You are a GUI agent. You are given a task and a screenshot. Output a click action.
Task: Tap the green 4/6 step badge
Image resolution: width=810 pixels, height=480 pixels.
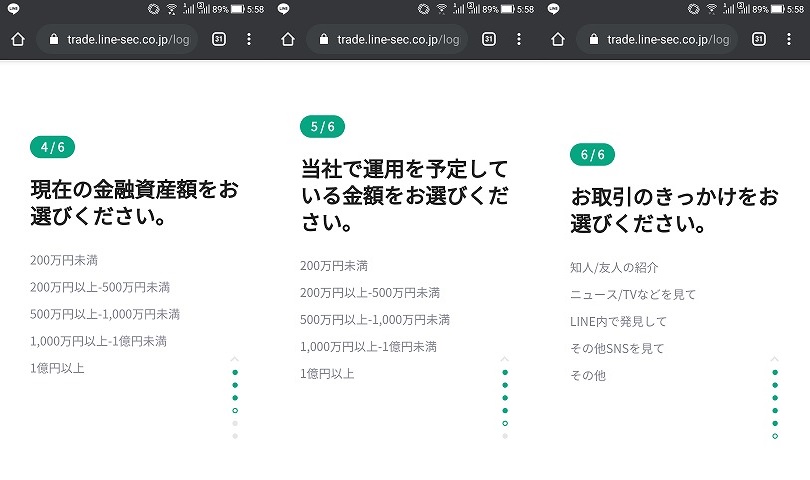click(x=53, y=147)
